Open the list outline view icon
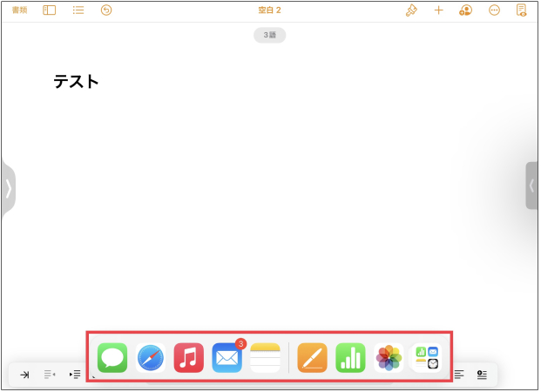The height and width of the screenshot is (392, 541). (x=78, y=10)
